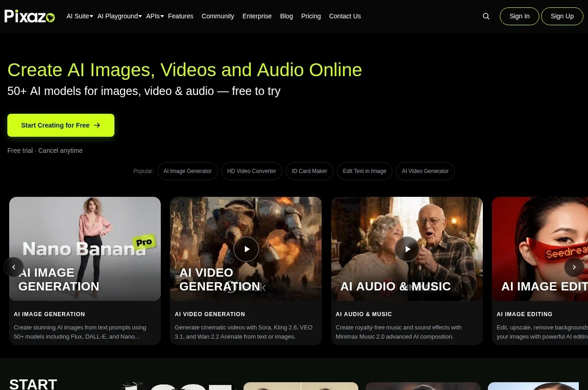Viewport: 588px width, 390px height.
Task: Click the AI IMAGE GENERATION card title
Action: pos(49,314)
